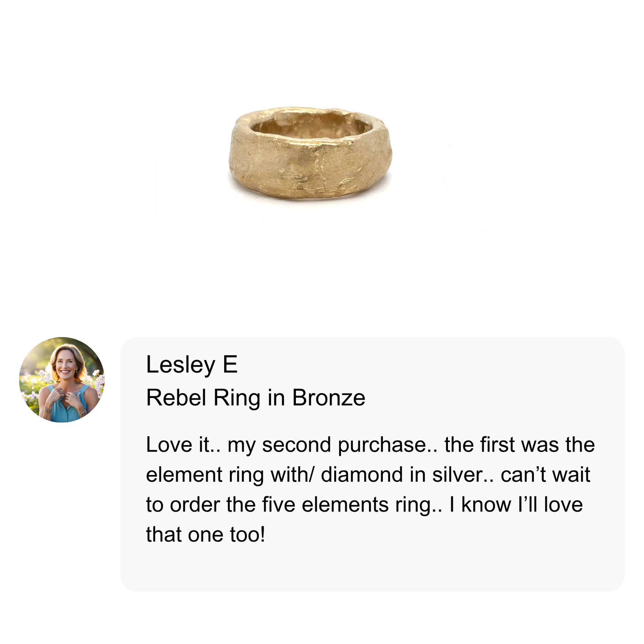Click the phrase "Love it.." in review

click(184, 445)
